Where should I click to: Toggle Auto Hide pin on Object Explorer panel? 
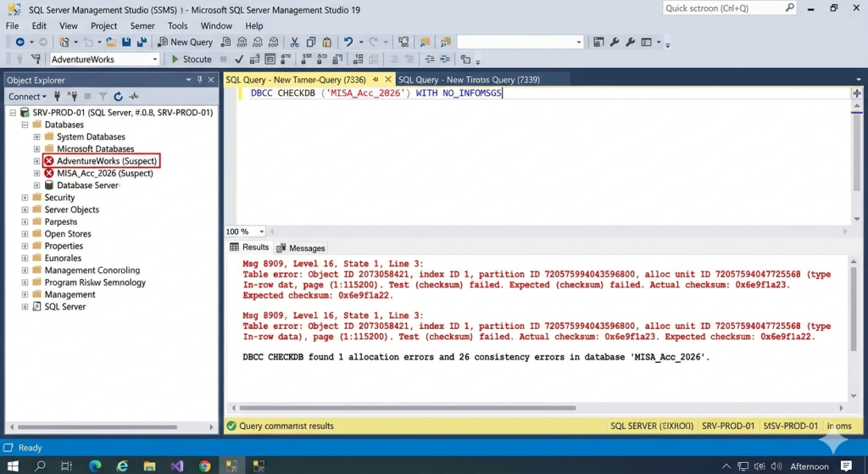click(200, 80)
